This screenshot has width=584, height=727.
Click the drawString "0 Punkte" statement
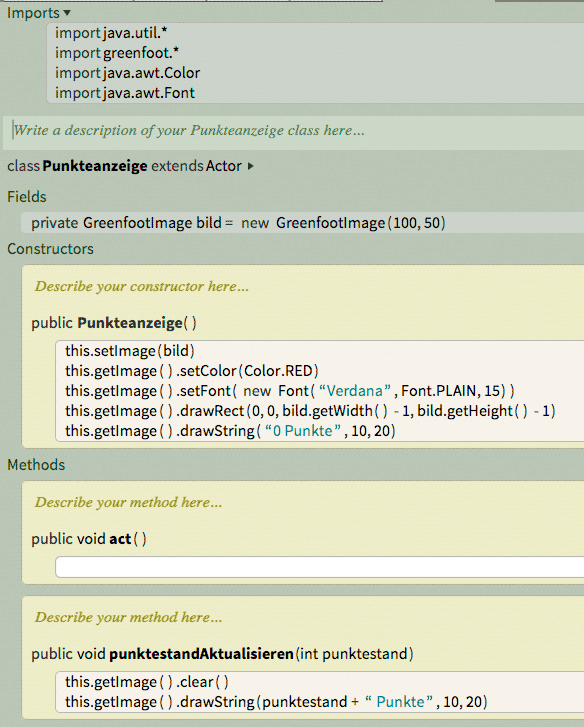[x=230, y=431]
